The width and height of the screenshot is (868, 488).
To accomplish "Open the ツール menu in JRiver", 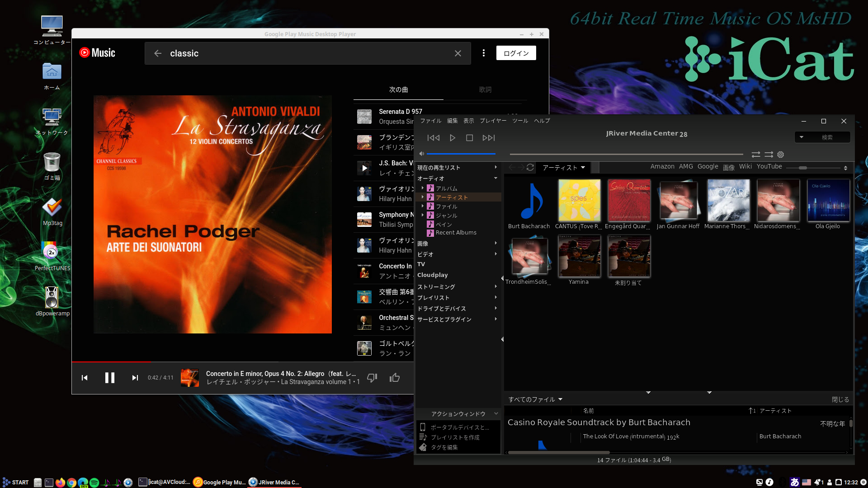I will pyautogui.click(x=520, y=121).
